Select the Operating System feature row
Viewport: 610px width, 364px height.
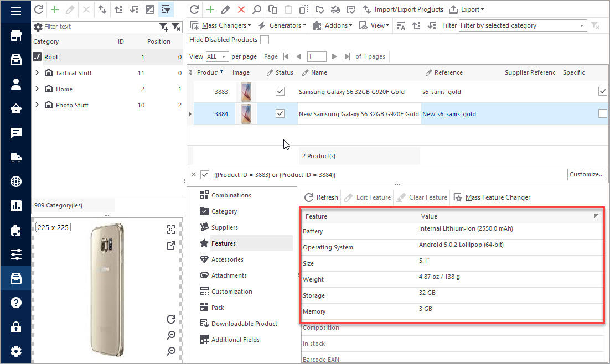(x=452, y=247)
